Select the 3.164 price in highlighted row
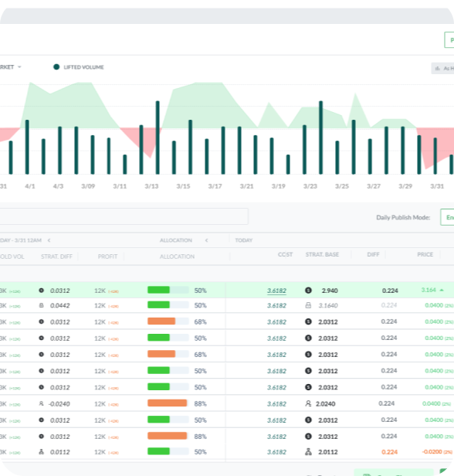Image resolution: width=454 pixels, height=476 pixels. (x=429, y=291)
